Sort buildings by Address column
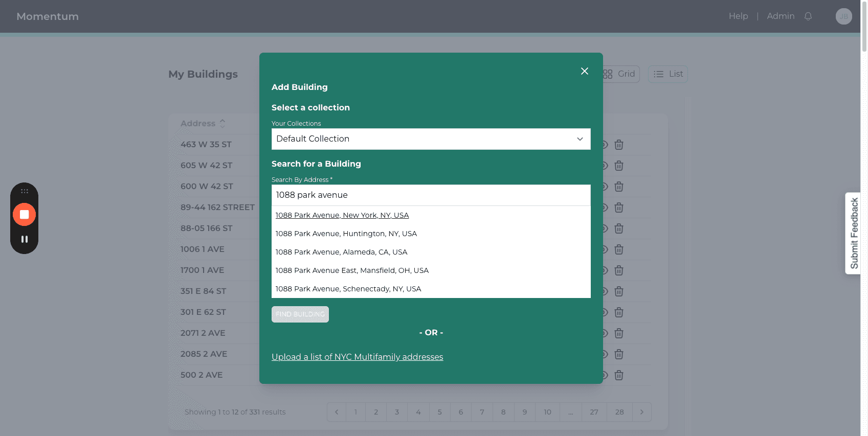Image resolution: width=868 pixels, height=436 pixels. point(203,124)
